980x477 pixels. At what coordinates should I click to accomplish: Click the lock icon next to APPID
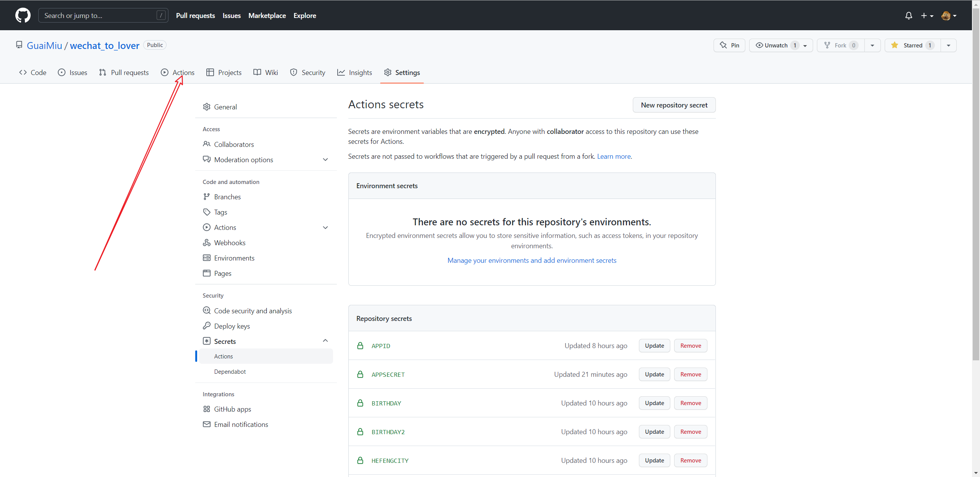pyautogui.click(x=360, y=345)
